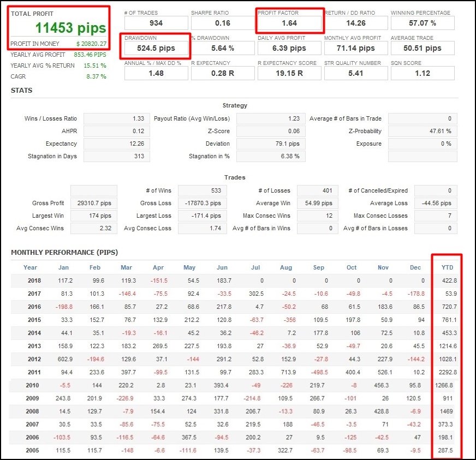This screenshot has width=476, height=460.
Task: Select the SQN Score value box
Action: tap(423, 73)
